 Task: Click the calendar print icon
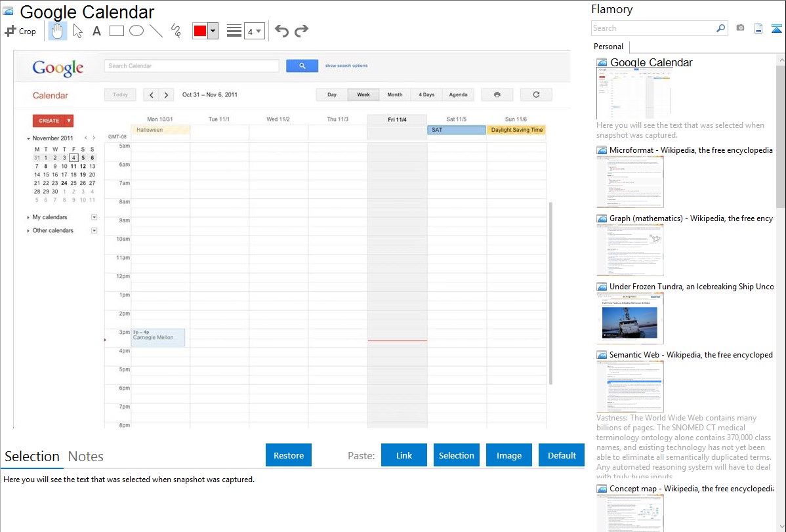pyautogui.click(x=497, y=94)
